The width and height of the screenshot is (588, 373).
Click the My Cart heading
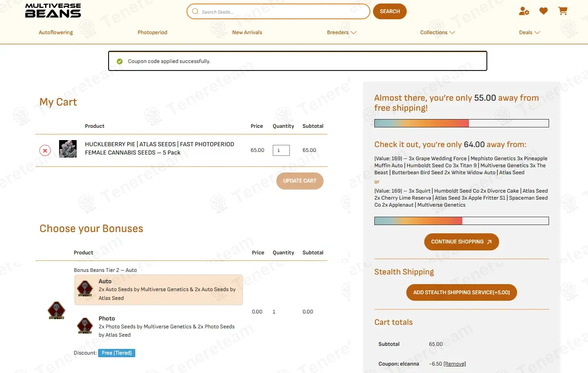pyautogui.click(x=58, y=102)
